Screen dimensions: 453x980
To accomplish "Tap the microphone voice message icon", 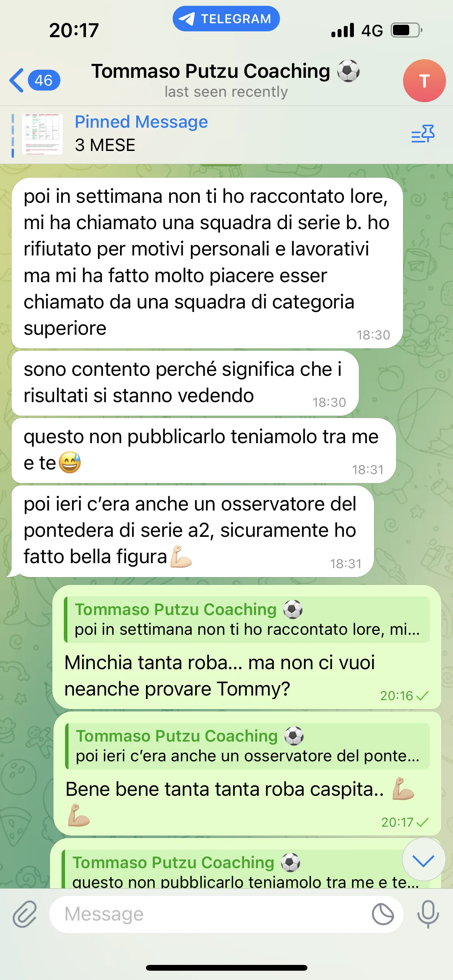I will [428, 914].
